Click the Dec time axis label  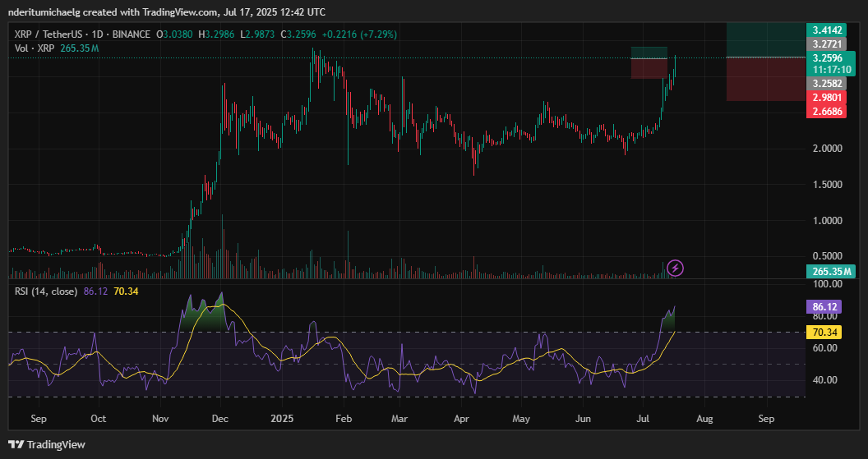coord(219,420)
